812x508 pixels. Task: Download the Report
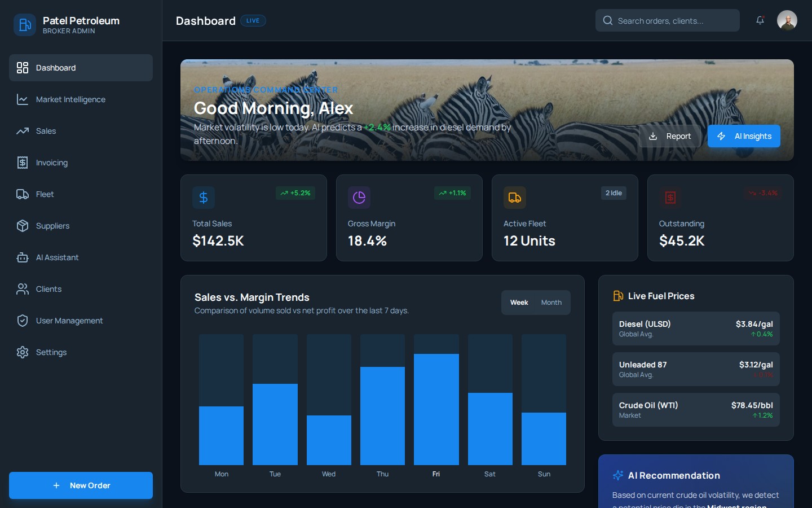point(670,136)
